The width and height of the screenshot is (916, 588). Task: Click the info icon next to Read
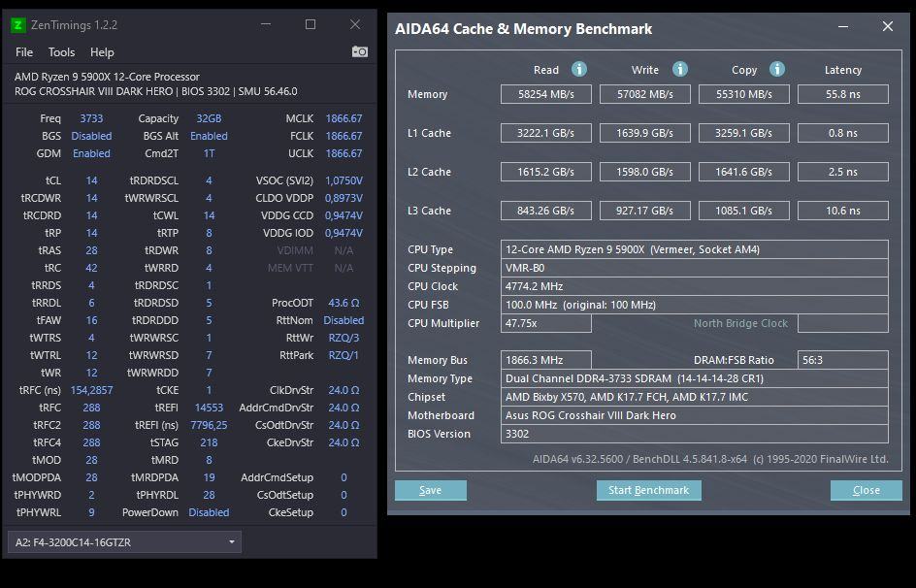coord(579,70)
